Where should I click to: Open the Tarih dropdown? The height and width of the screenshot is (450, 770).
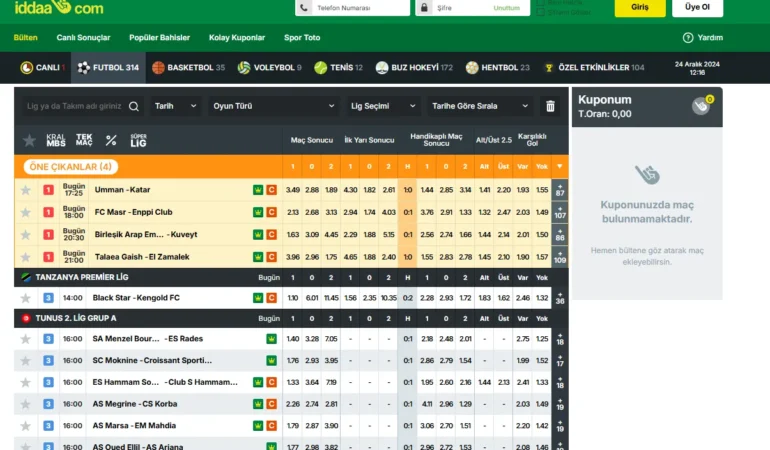(x=175, y=106)
